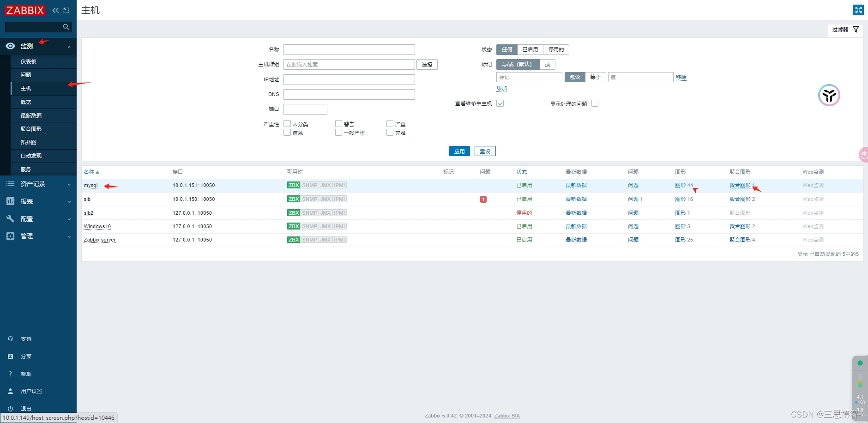Check the 灾难 severity checkbox
The height and width of the screenshot is (423, 868).
(390, 133)
